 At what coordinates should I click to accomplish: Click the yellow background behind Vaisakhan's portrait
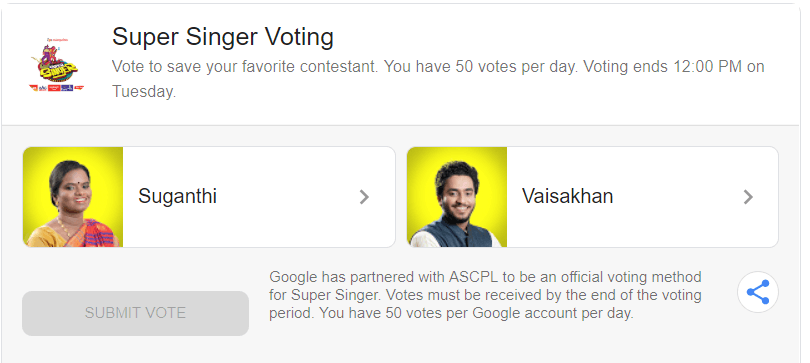click(421, 170)
